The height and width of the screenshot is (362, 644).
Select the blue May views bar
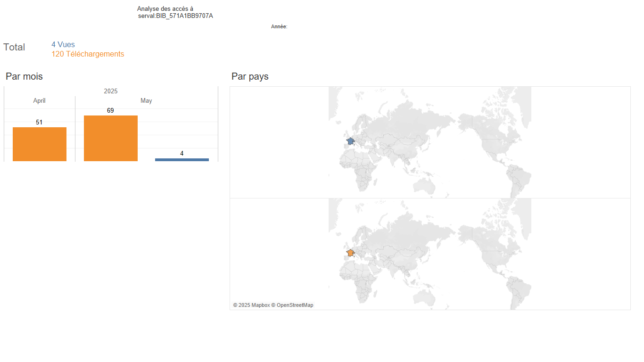click(x=182, y=160)
